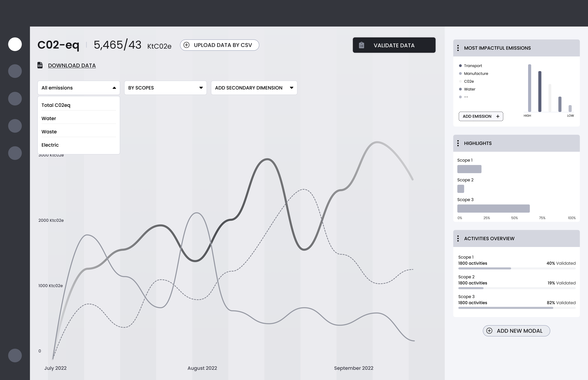Click the profile avatar circle in the sidebar
This screenshot has height=380, width=588.
(15, 44)
